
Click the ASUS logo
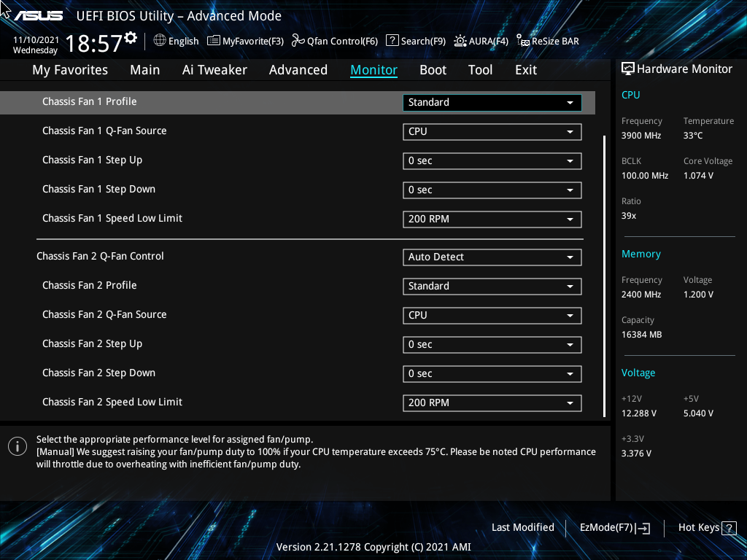(38, 16)
